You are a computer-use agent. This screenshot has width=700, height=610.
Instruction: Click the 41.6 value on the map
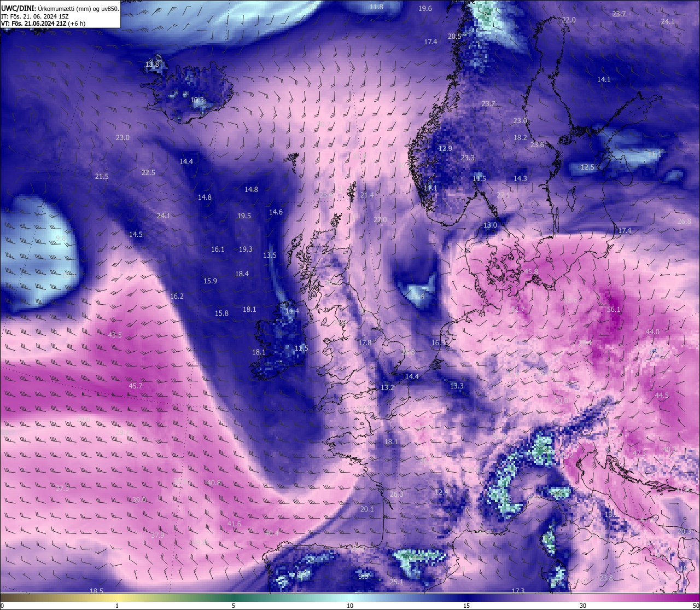(x=234, y=524)
